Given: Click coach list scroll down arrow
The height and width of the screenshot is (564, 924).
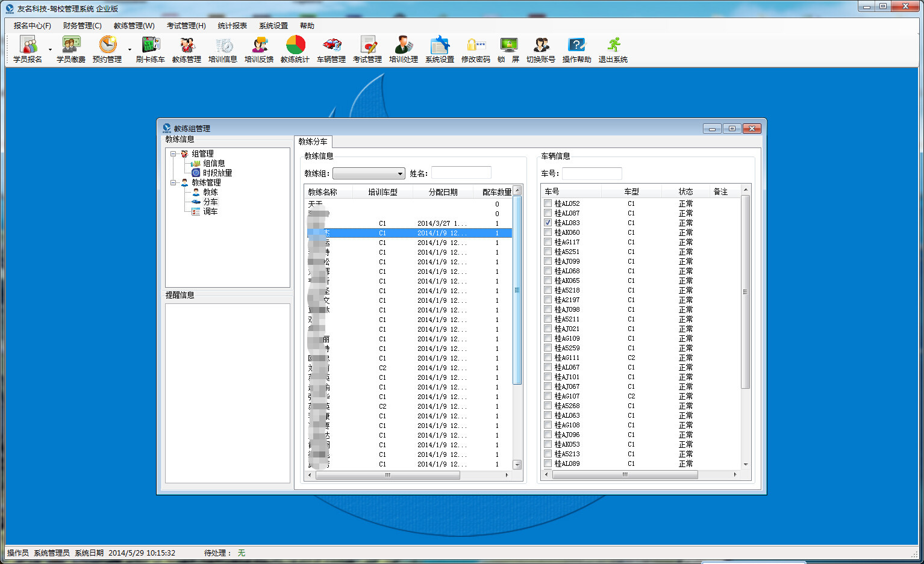Looking at the screenshot, I should click(517, 465).
